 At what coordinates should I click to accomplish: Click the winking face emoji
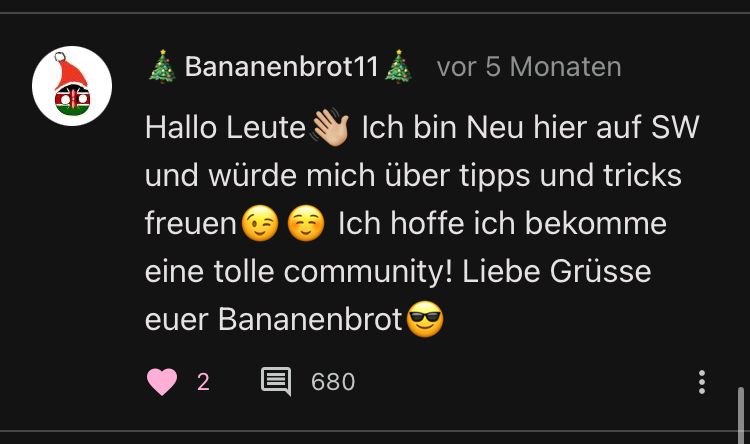[x=260, y=223]
